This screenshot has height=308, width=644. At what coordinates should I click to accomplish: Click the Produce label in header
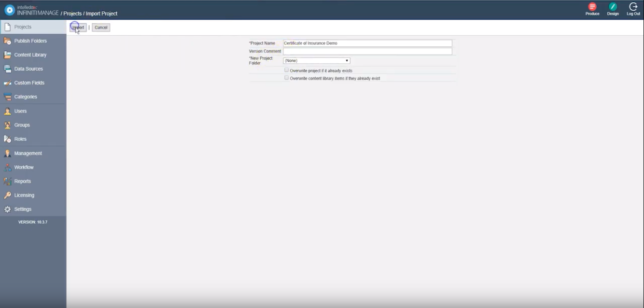pyautogui.click(x=592, y=14)
